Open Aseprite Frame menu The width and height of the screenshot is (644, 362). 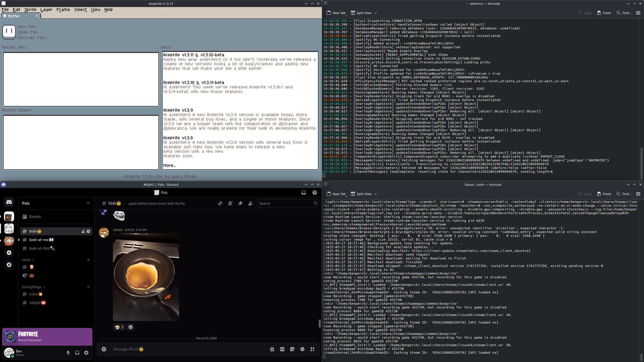tap(63, 10)
